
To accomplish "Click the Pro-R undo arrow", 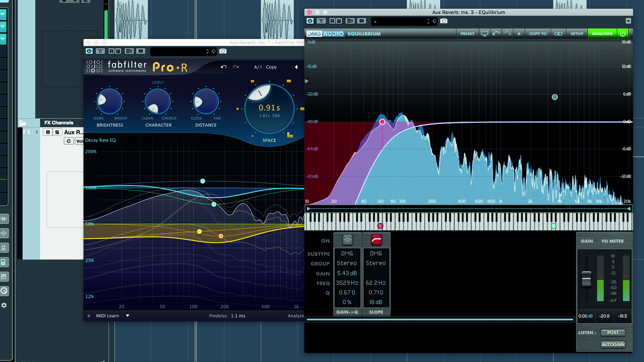I will pos(224,67).
